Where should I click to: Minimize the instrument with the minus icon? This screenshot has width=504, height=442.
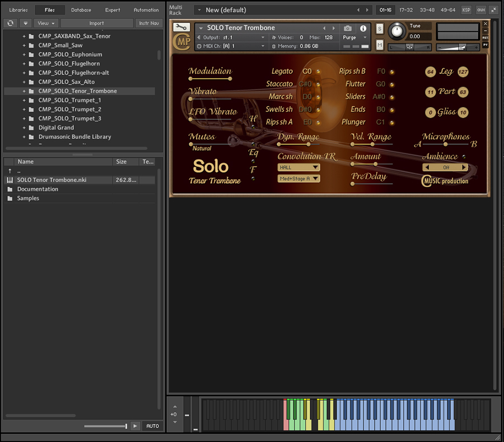486,31
